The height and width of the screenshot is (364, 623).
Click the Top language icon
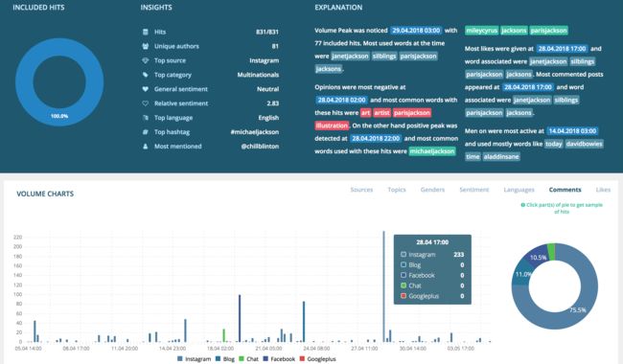click(146, 118)
